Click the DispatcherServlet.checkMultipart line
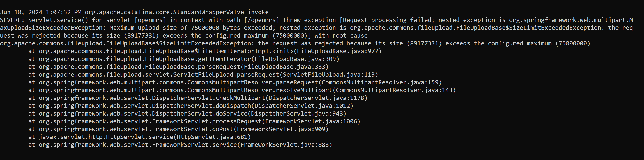 (198, 98)
